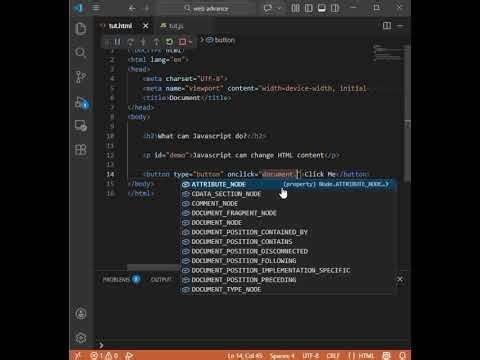Viewport: 480px width, 360px height.
Task: Open the Extensions view
Action: coord(81,150)
